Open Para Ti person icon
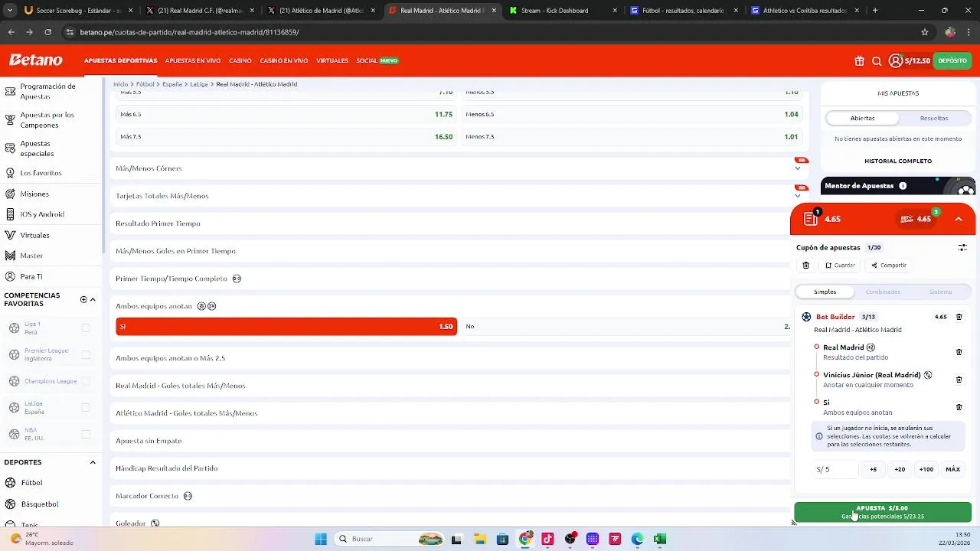 pyautogui.click(x=10, y=276)
